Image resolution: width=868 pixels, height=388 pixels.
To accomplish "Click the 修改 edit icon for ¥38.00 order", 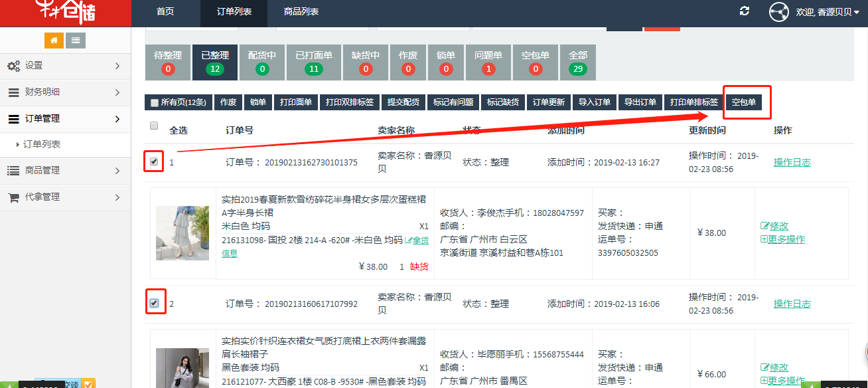I will [x=764, y=226].
